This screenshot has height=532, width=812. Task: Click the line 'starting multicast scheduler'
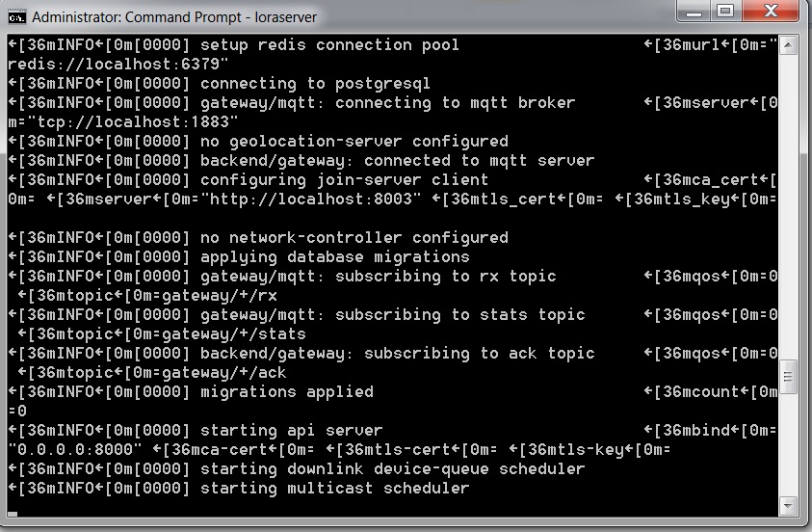click(x=334, y=489)
